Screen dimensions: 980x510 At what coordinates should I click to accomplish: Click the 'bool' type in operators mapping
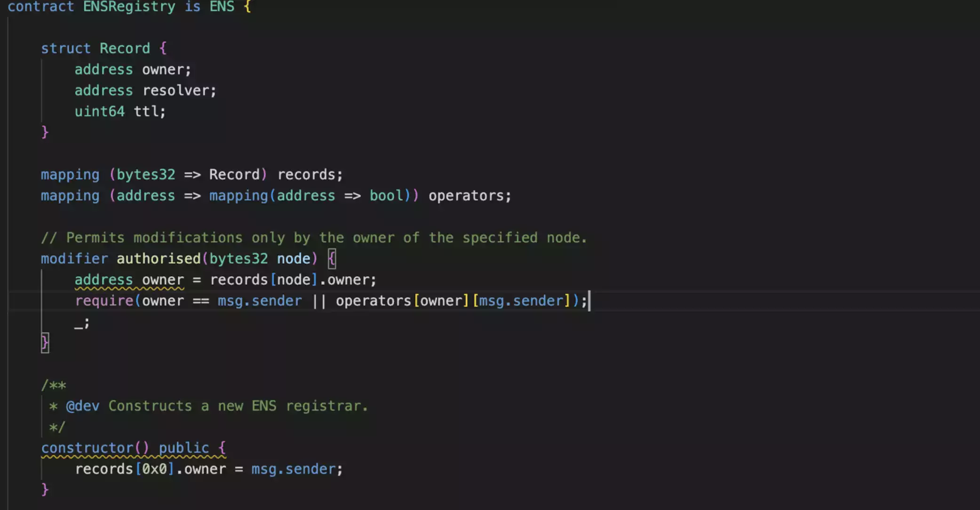point(386,196)
